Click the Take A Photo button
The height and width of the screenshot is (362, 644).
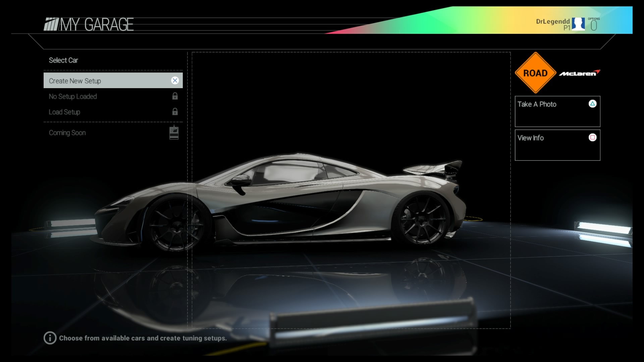coord(557,112)
